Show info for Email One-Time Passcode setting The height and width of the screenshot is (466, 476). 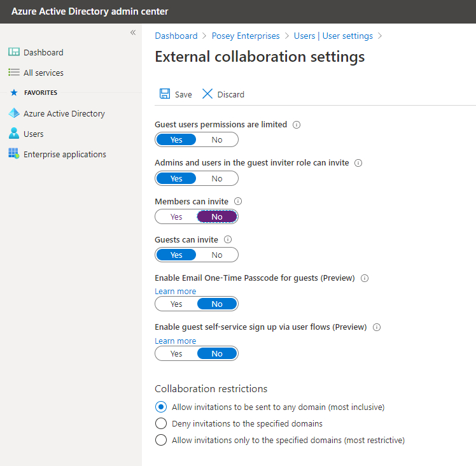365,278
